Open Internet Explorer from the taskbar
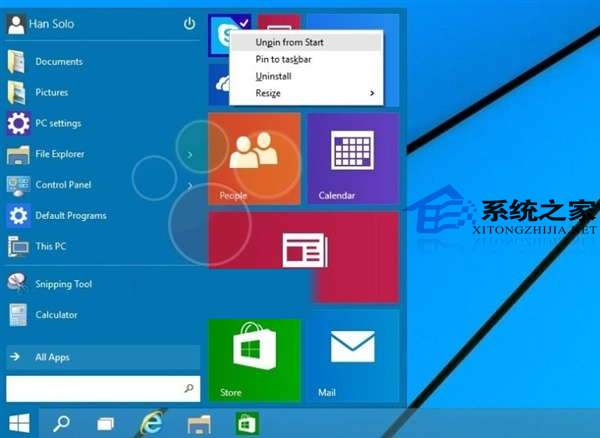The height and width of the screenshot is (438, 600). point(152,422)
